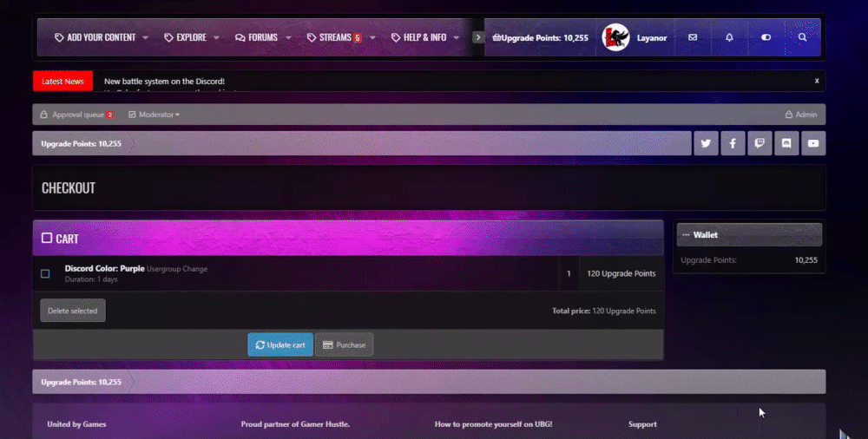Click the bottom Upgrade Points breadcrumb
Screen dimensions: 868x439
tap(81, 382)
